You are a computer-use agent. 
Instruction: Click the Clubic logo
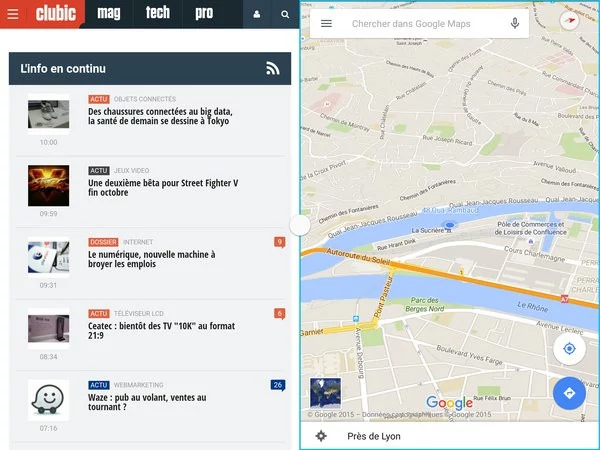(56, 14)
